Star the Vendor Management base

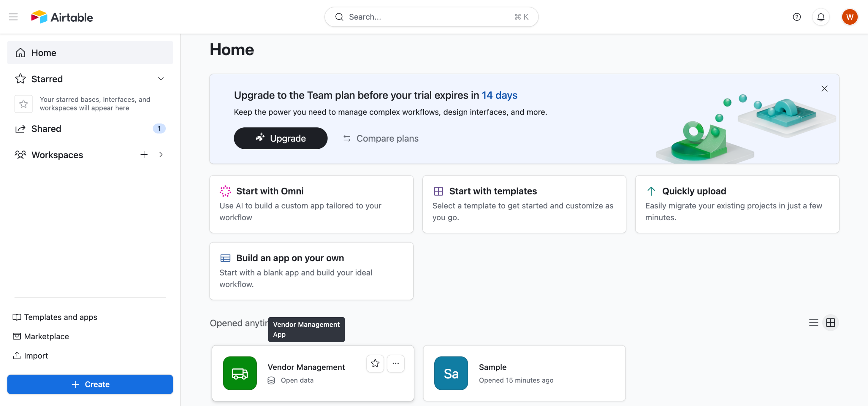(375, 363)
